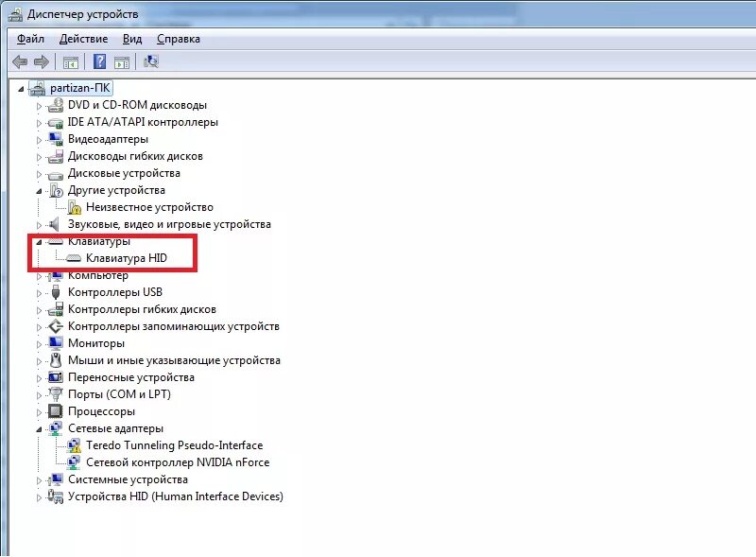Click the Сетевые адаптеры network icon

[56, 428]
